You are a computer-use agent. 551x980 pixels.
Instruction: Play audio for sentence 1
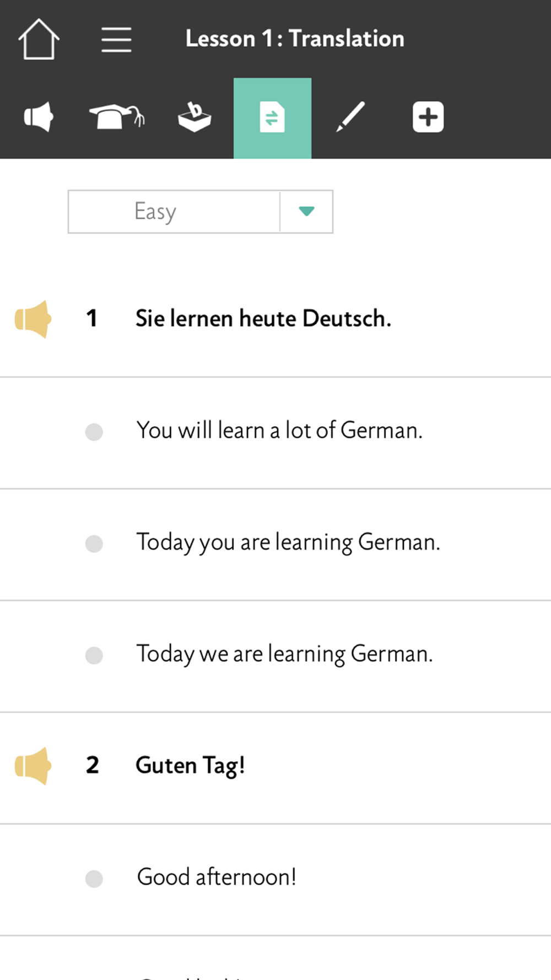click(33, 319)
